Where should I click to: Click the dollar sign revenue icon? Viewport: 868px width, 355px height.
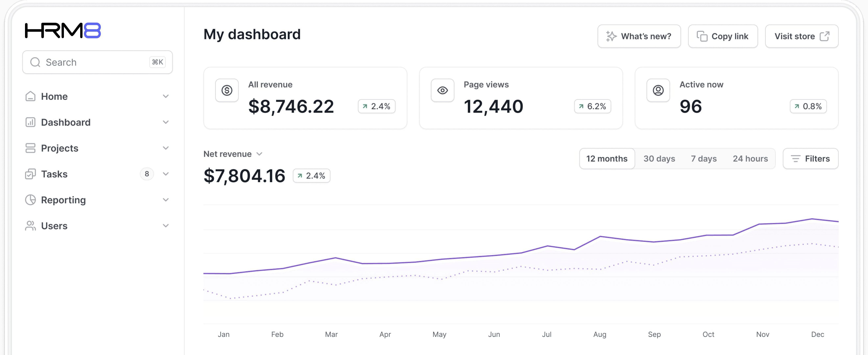227,90
